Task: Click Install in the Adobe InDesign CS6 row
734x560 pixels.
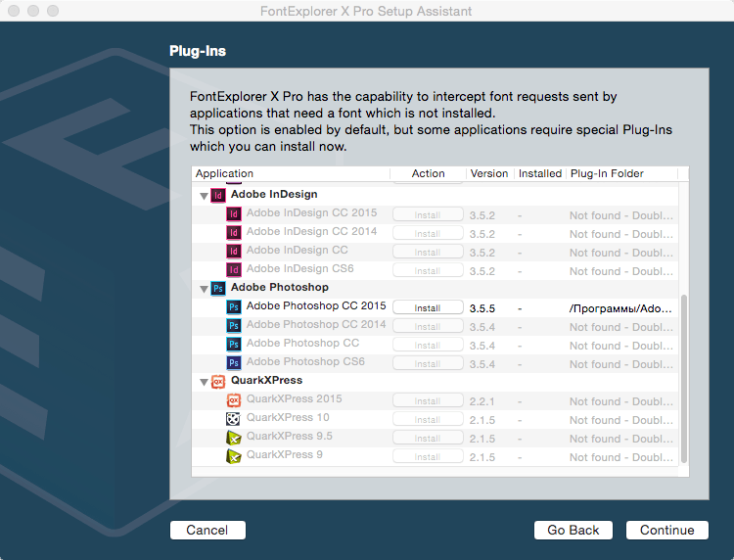Action: coord(428,270)
